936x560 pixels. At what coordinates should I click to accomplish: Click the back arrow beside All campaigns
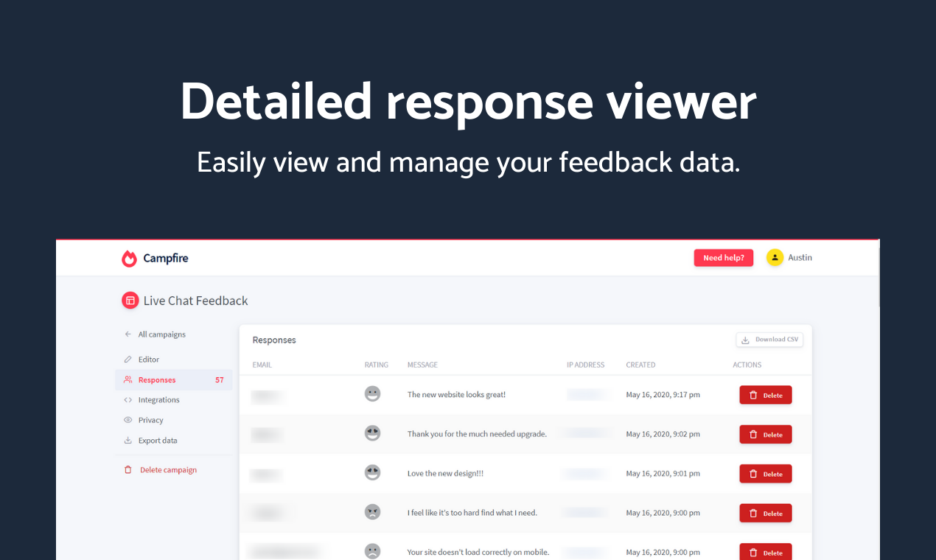(x=128, y=335)
